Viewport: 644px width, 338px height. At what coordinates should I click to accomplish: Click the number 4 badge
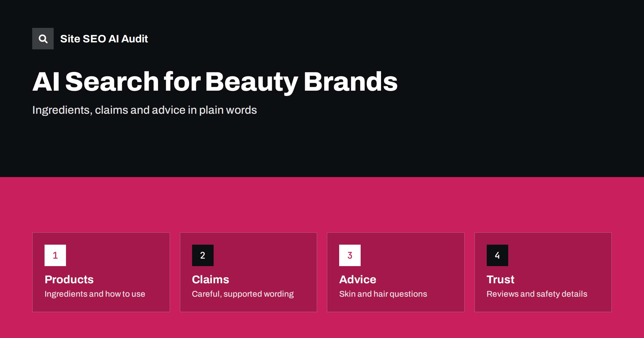tap(497, 255)
